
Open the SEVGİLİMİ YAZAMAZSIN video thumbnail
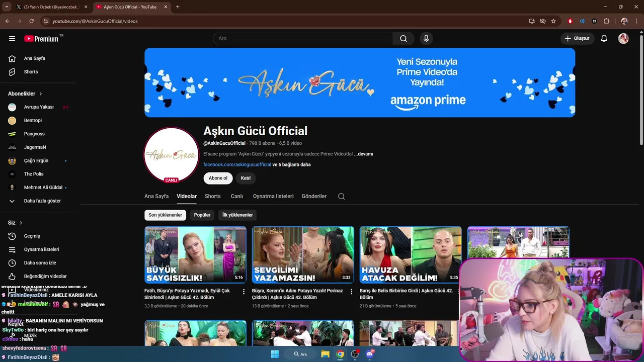pos(303,255)
